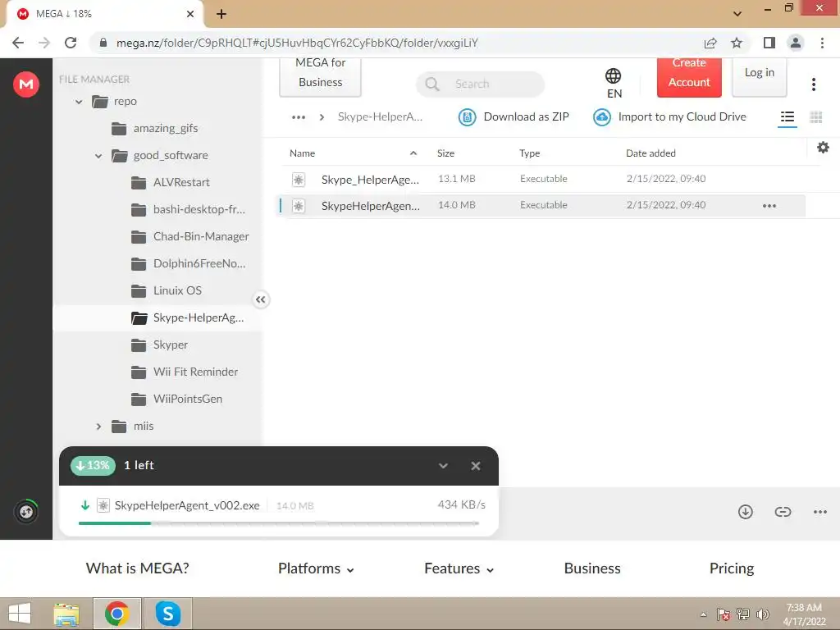Sort files by the Size column

[445, 153]
